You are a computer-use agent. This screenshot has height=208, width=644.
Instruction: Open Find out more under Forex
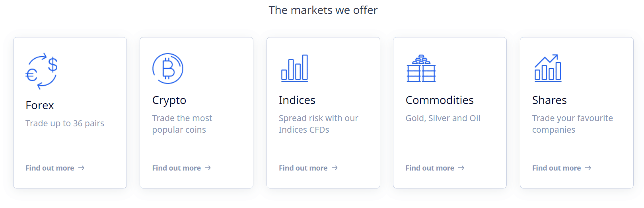click(x=50, y=168)
